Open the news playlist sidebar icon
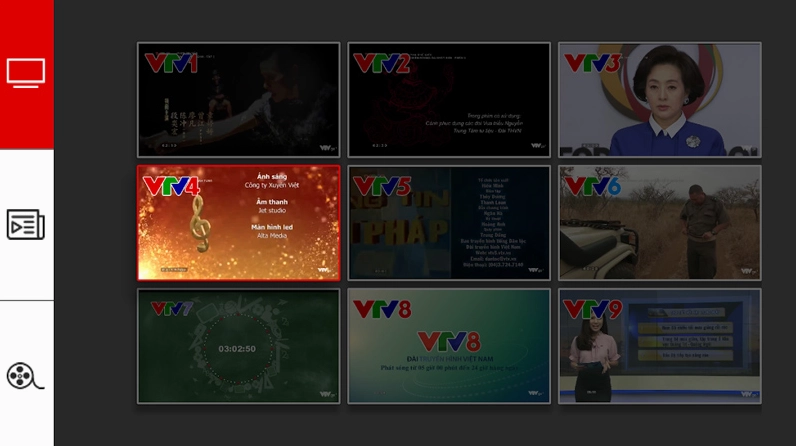The image size is (796, 446). pyautogui.click(x=26, y=224)
